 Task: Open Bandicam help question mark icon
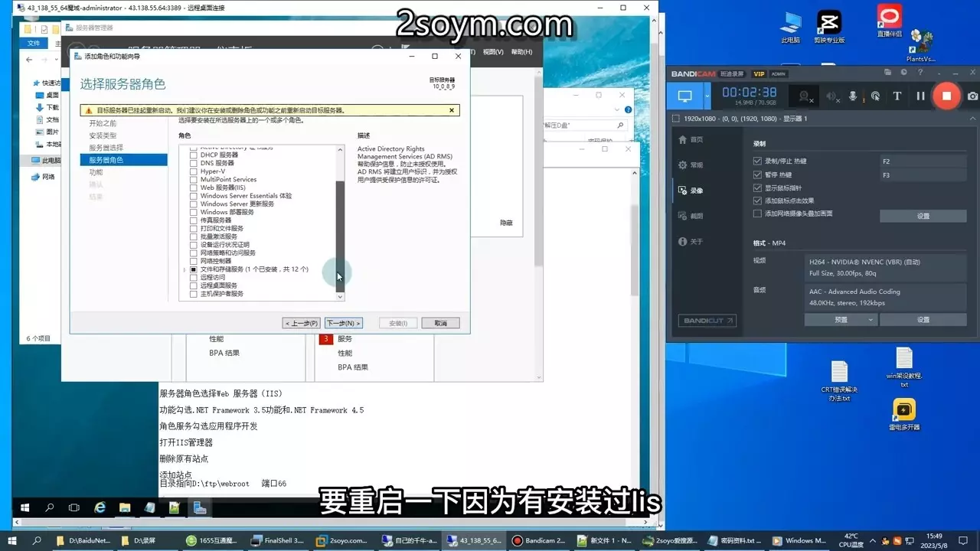click(x=922, y=73)
